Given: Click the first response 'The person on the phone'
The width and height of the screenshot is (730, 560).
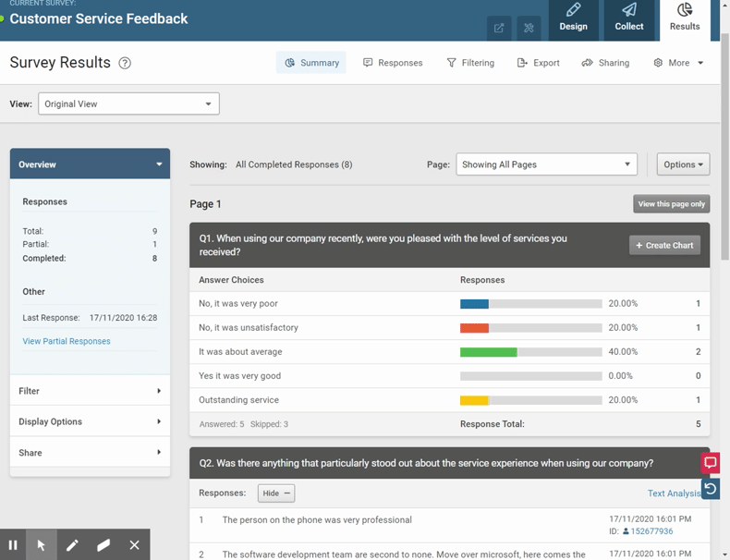Looking at the screenshot, I should 317,520.
